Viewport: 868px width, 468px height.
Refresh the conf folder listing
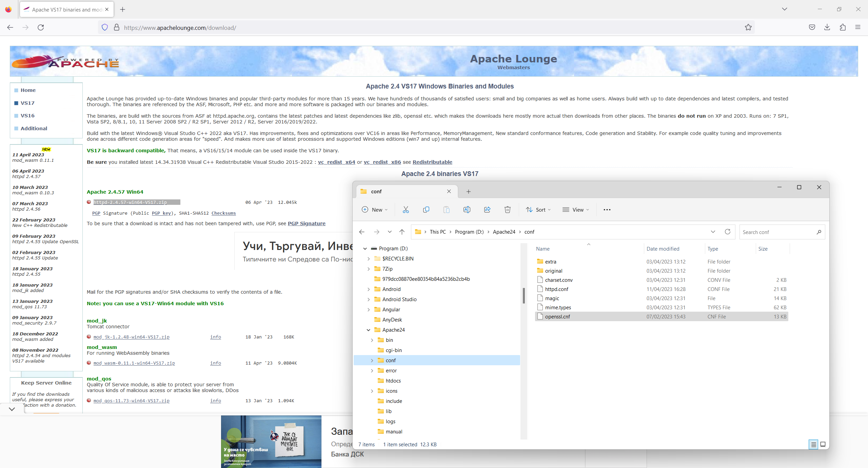(x=727, y=232)
